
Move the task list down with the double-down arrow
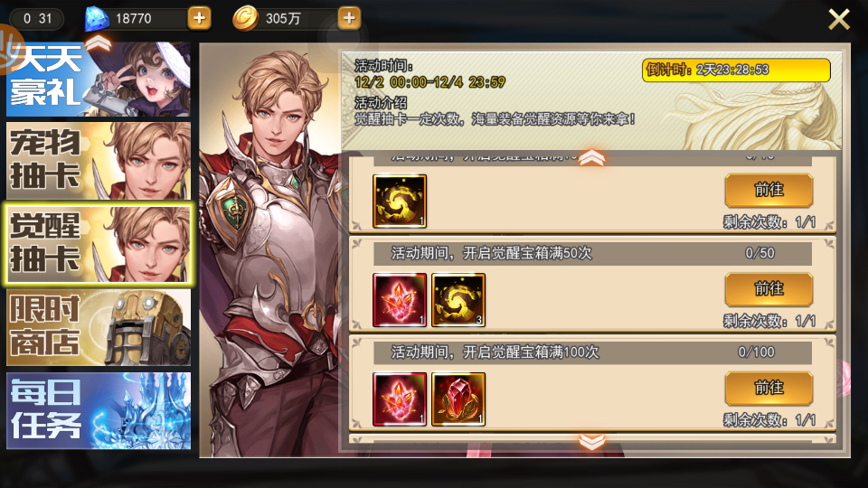(591, 442)
